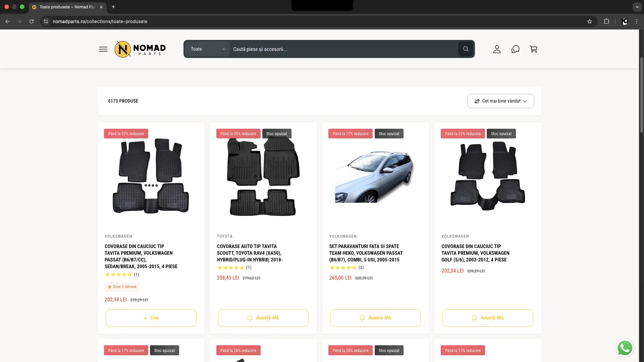Click Anunță-Mă for the Toyota RAV4 mats

[x=263, y=318]
